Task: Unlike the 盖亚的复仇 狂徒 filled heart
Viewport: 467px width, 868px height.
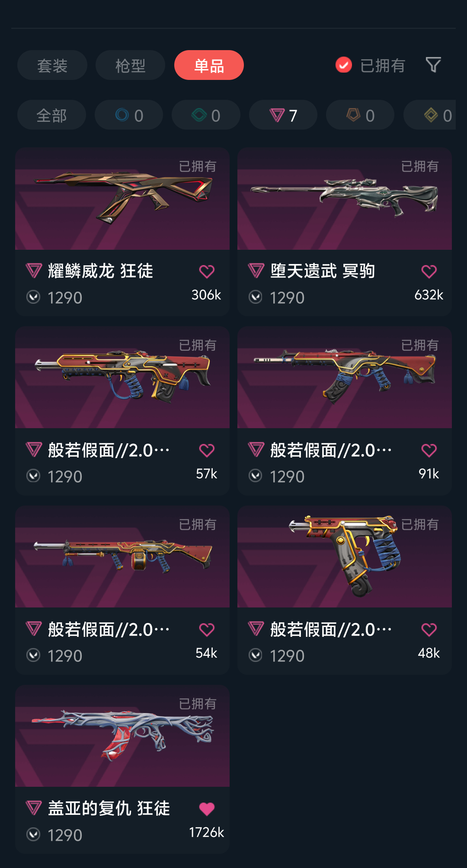Action: click(x=207, y=808)
